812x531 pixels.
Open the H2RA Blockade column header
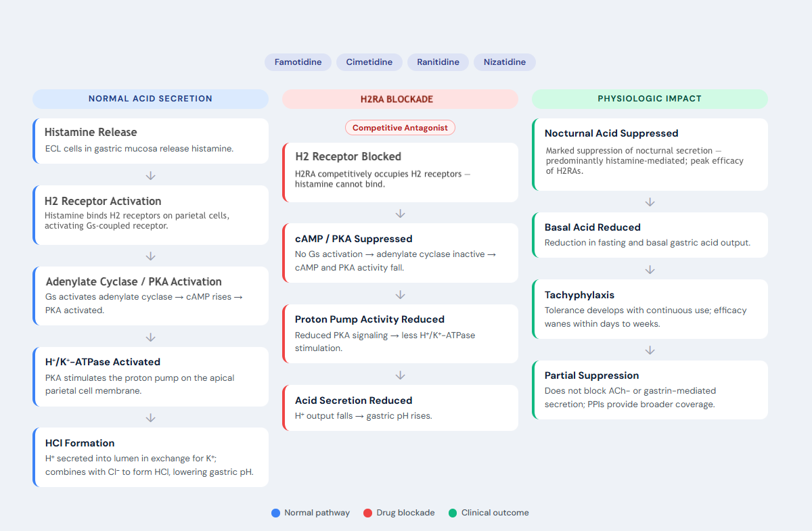click(x=400, y=99)
